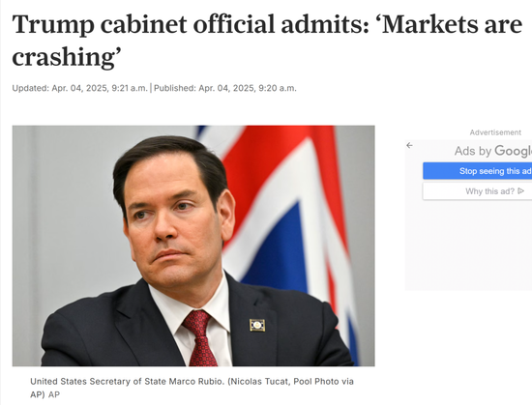Click the Published Apr. 04 timestamp
Viewport: 532px width, 405px height.
(x=225, y=88)
